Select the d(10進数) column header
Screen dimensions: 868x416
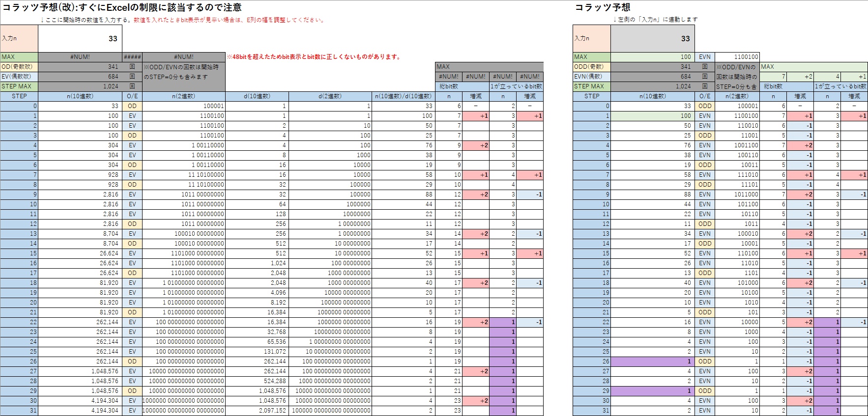(x=257, y=96)
